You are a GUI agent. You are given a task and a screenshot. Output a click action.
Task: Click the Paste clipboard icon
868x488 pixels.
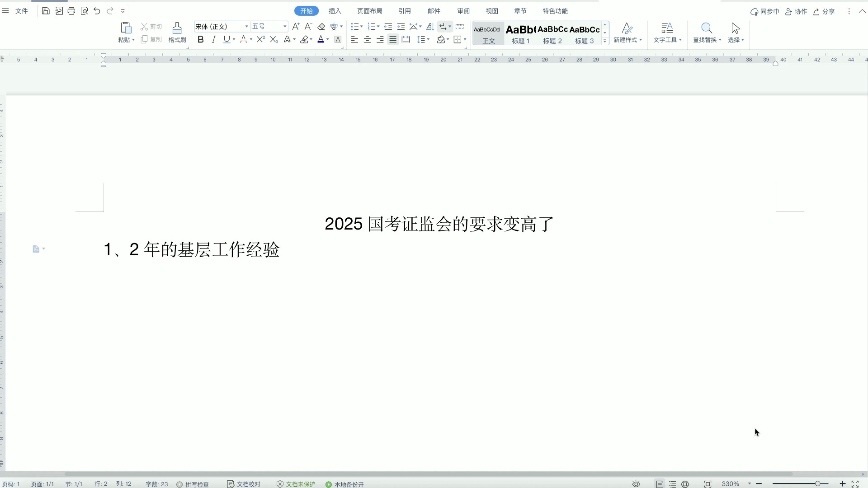pyautogui.click(x=126, y=28)
